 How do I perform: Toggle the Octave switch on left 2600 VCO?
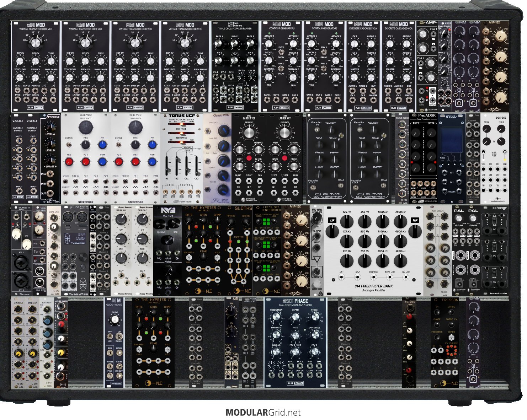[69, 144]
